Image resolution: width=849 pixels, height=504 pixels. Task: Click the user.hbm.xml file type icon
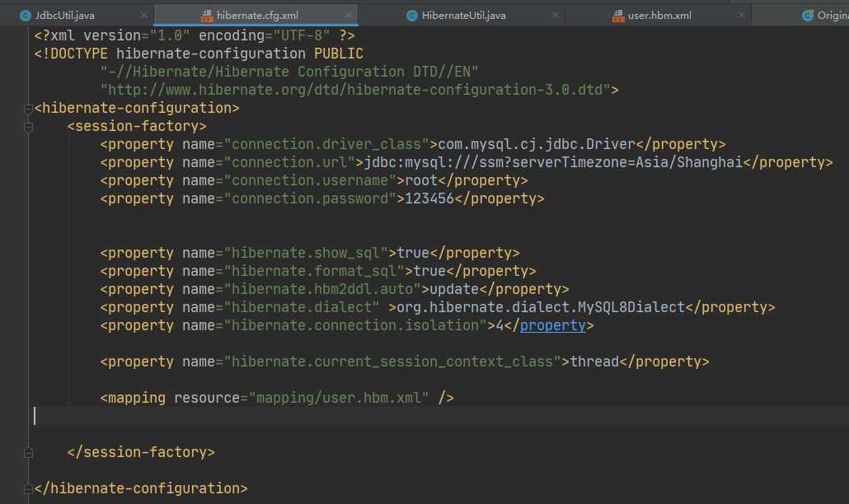click(618, 16)
